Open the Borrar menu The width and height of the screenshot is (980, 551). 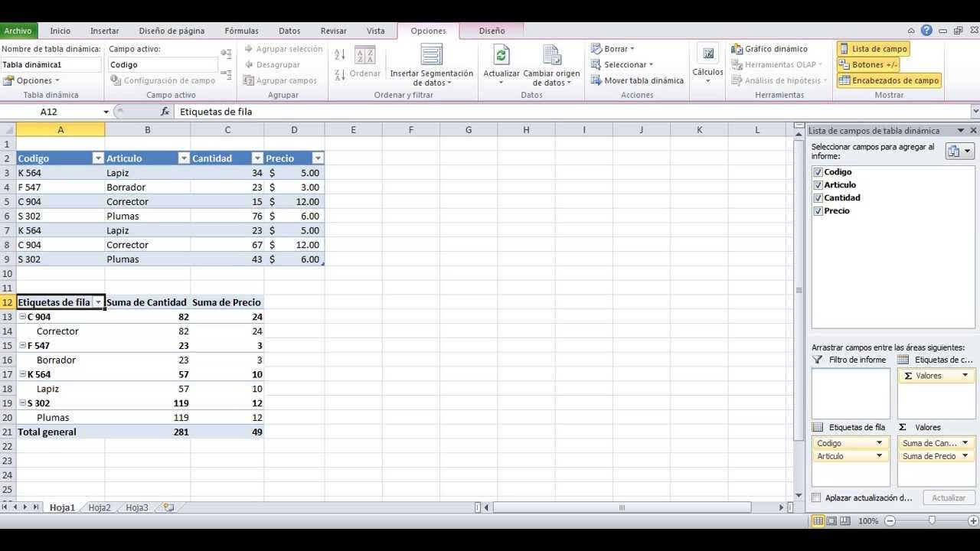[x=612, y=49]
